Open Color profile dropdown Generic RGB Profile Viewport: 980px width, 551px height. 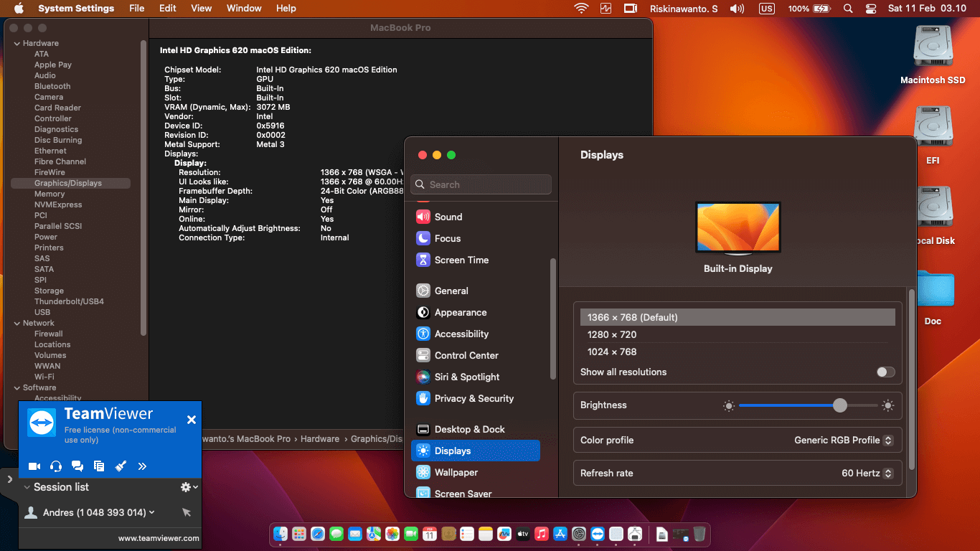(844, 440)
